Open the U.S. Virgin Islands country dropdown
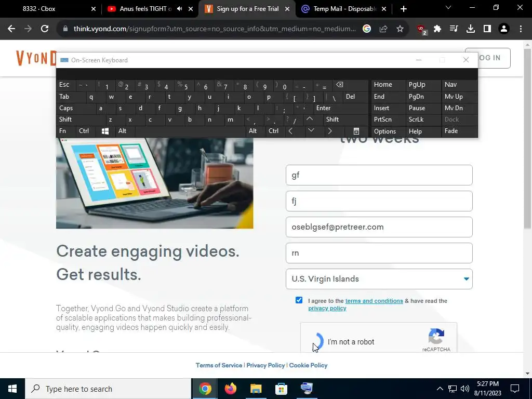 point(379,279)
